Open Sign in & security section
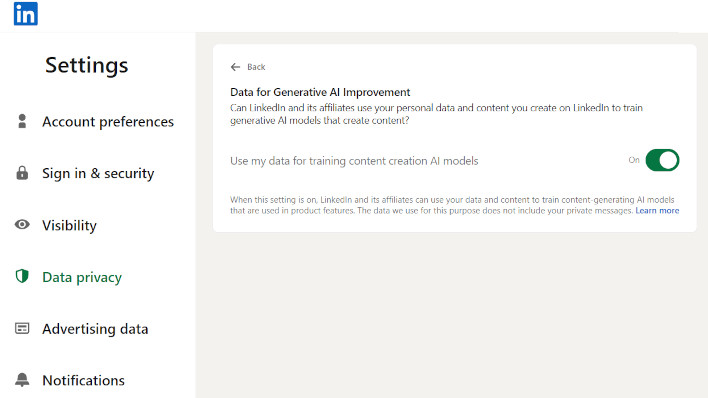708x398 pixels. [98, 173]
